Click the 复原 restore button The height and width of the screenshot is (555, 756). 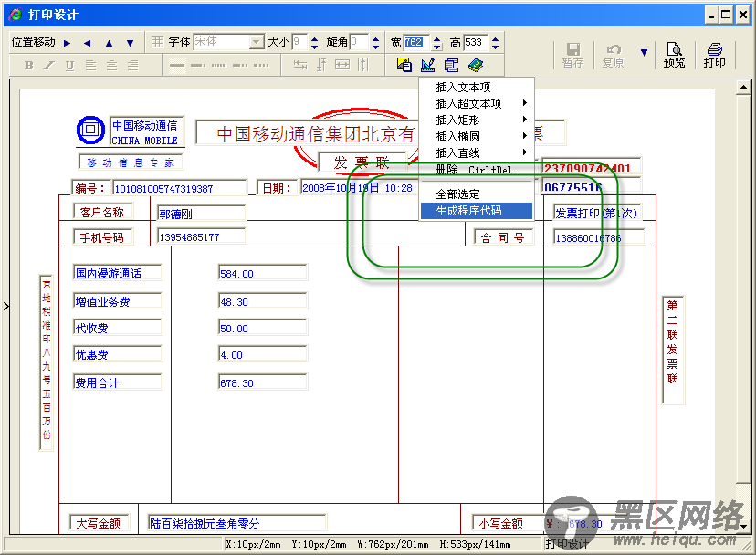(x=614, y=55)
